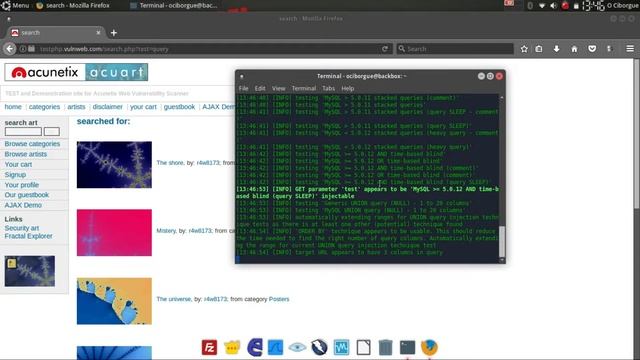The image size is (640, 360).
Task: Open the your cart navigation link
Action: [143, 107]
